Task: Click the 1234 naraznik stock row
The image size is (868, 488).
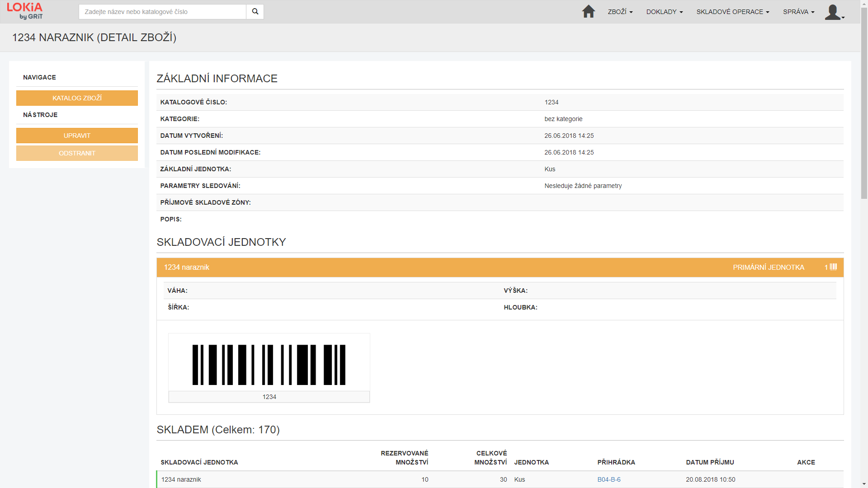Action: coord(181,479)
